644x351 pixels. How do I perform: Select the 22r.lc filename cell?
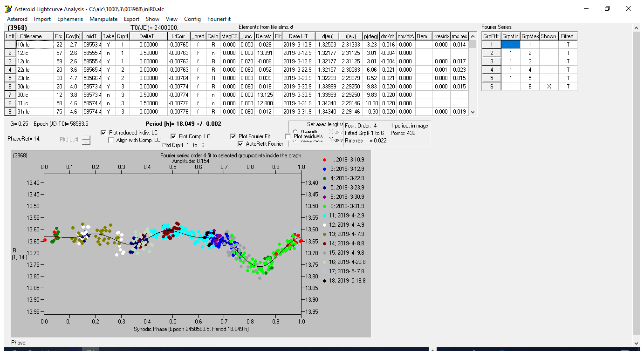(x=34, y=69)
